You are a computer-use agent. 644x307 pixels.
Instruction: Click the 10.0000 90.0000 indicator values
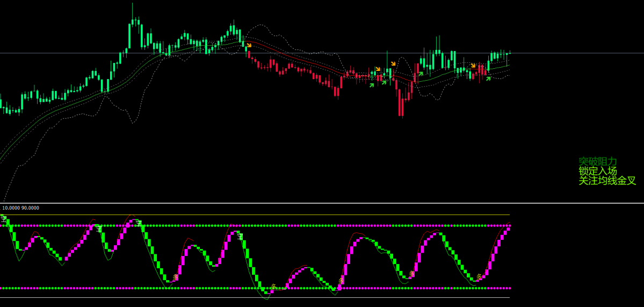pyautogui.click(x=21, y=208)
